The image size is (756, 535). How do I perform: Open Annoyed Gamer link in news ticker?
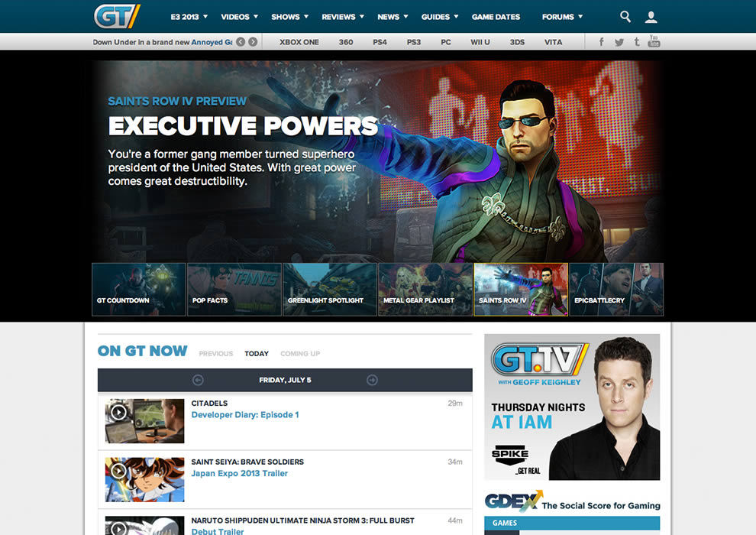pos(212,42)
